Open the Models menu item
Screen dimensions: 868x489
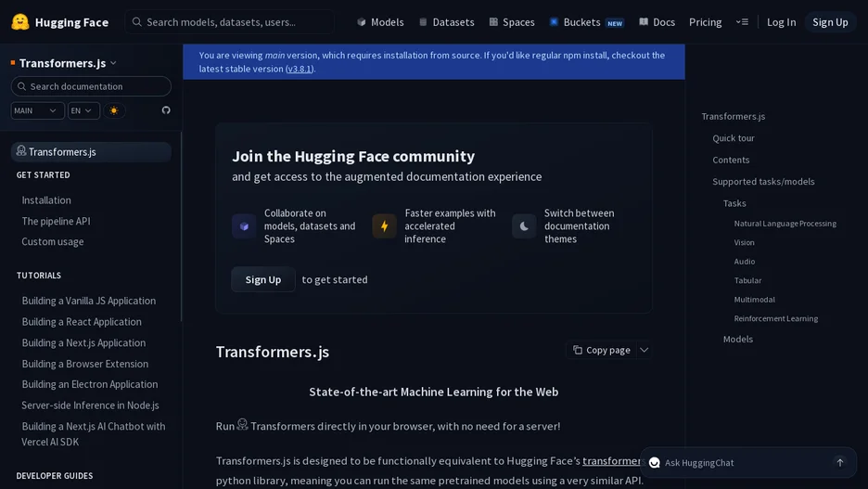point(380,22)
